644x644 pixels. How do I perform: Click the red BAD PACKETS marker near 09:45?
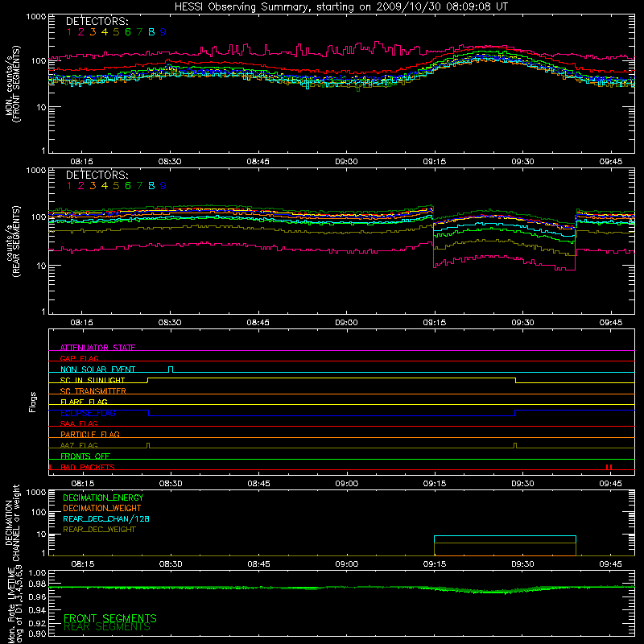coord(609,467)
